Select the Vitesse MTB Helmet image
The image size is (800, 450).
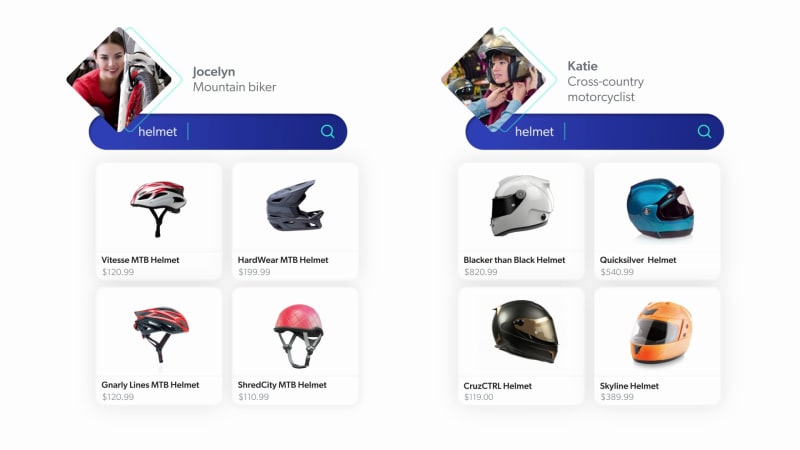(x=158, y=208)
